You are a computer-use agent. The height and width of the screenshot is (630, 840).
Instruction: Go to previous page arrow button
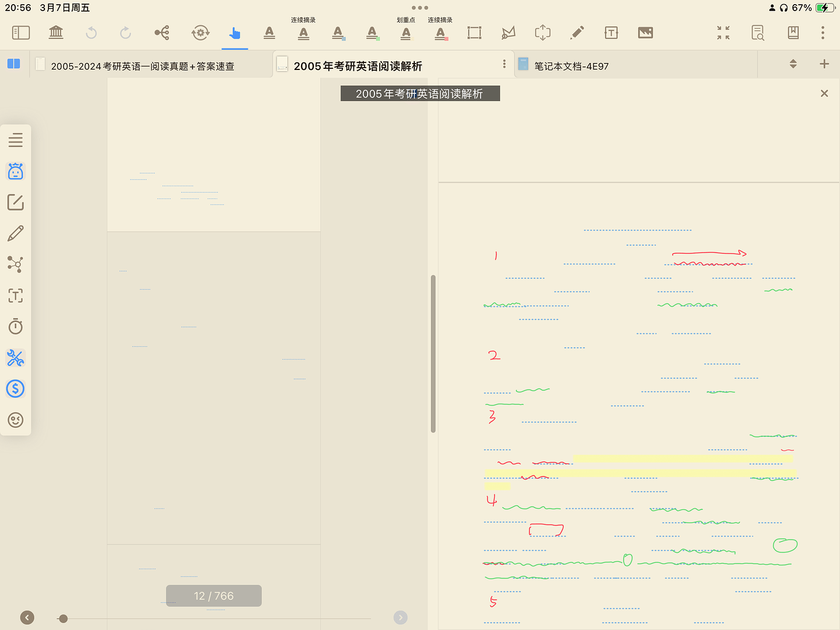click(27, 617)
